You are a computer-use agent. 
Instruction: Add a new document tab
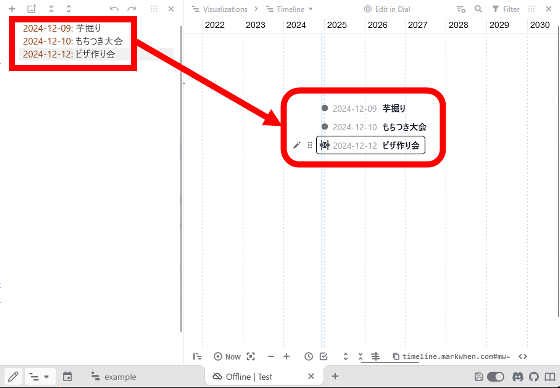pyautogui.click(x=335, y=376)
